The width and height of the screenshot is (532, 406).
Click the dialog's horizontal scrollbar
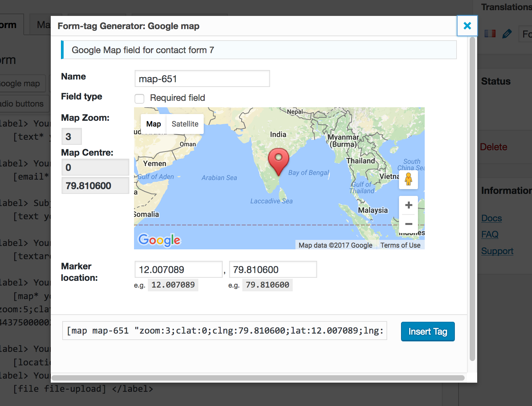258,378
